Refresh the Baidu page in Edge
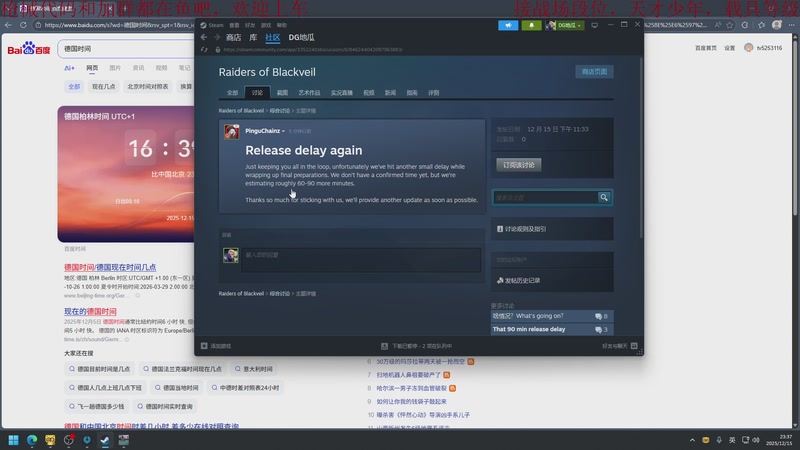Image resolution: width=800 pixels, height=450 pixels. coord(23,24)
